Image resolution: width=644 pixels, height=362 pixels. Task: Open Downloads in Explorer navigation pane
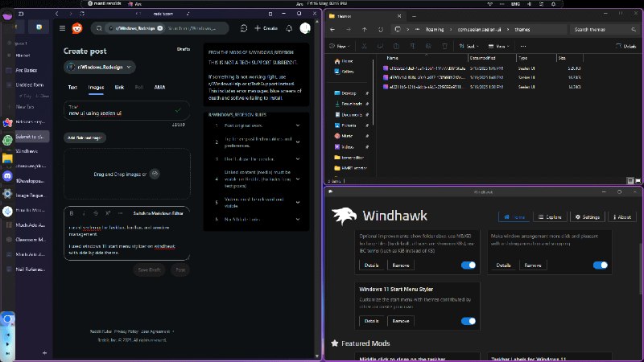click(x=351, y=104)
